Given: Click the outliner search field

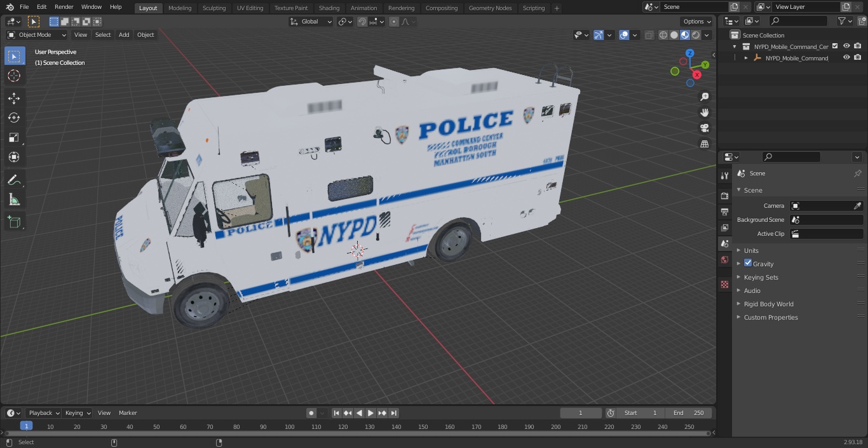Looking at the screenshot, I should pos(798,21).
